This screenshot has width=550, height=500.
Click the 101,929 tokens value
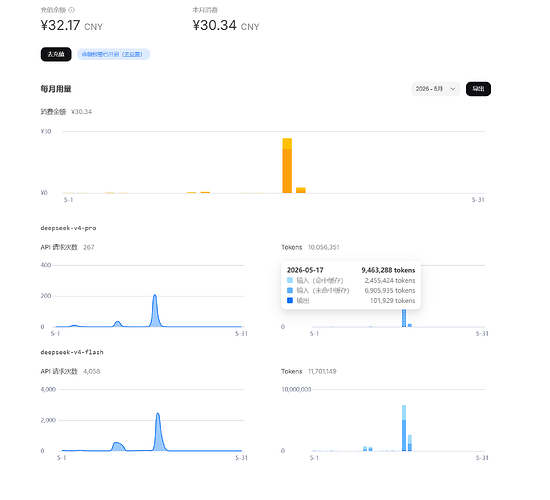click(393, 301)
